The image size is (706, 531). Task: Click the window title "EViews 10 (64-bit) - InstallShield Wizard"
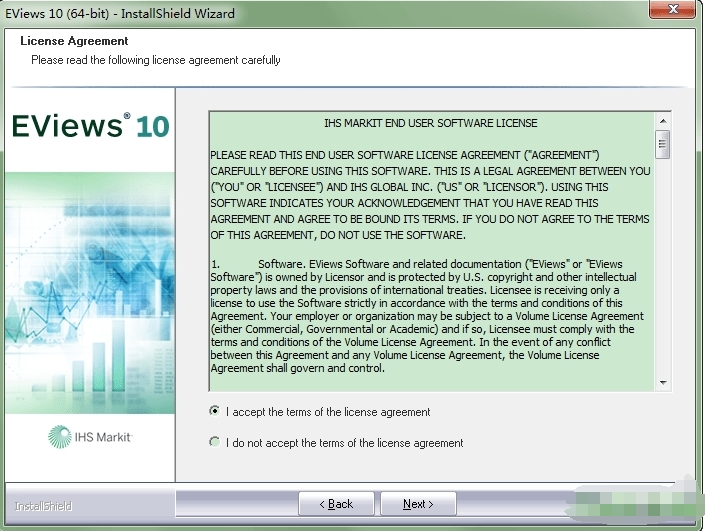[120, 14]
